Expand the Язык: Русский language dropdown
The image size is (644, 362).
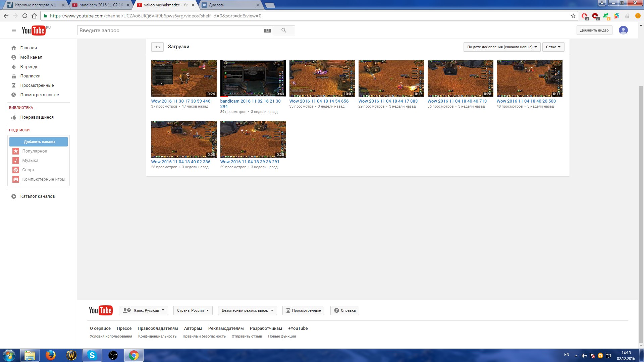tap(144, 310)
